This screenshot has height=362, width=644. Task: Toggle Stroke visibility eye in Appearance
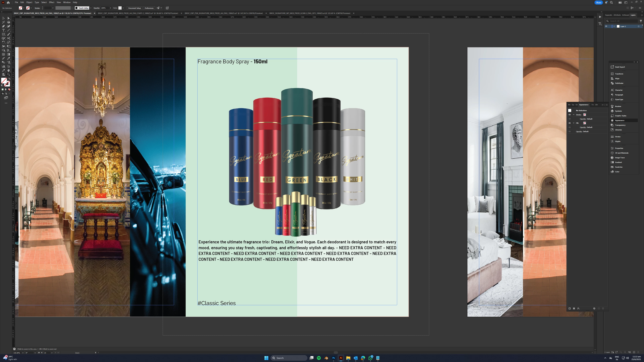(x=570, y=115)
